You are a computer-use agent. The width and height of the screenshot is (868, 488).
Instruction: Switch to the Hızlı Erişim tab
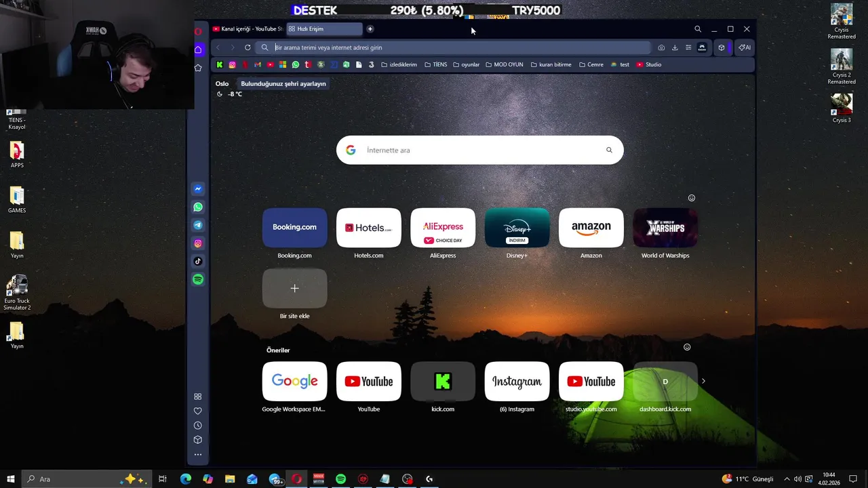pos(324,29)
